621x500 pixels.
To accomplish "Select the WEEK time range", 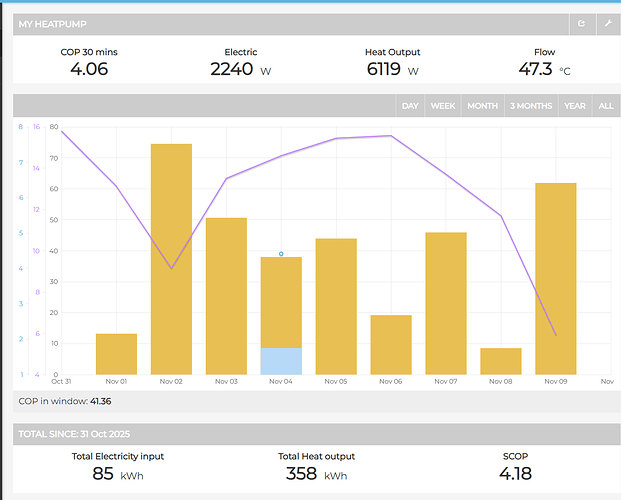I will pos(442,105).
